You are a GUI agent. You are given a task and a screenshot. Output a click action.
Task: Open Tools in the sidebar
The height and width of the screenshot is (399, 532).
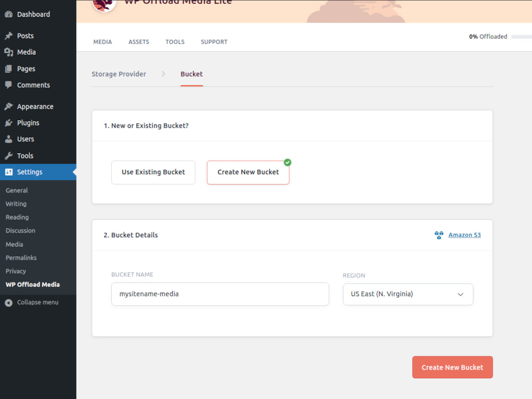[25, 156]
